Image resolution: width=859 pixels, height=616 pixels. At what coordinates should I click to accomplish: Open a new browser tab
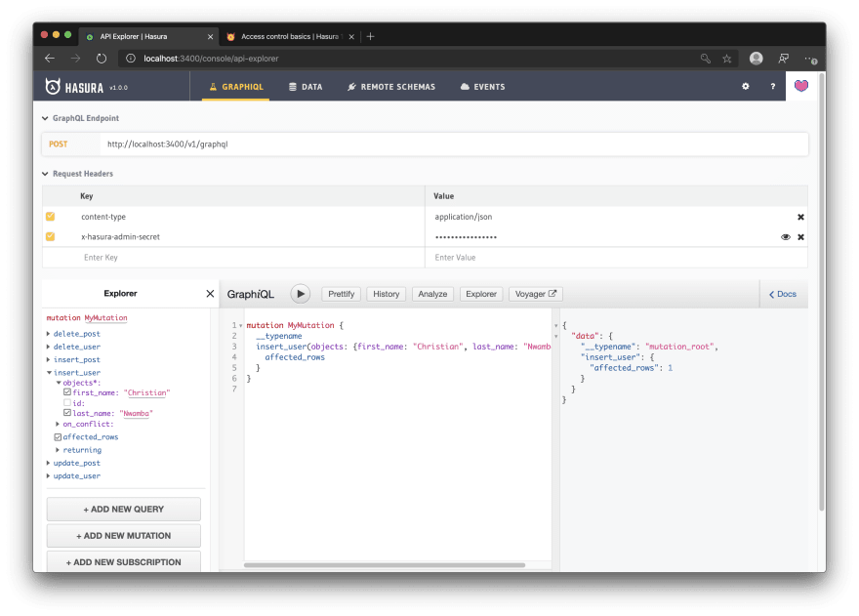pos(370,36)
